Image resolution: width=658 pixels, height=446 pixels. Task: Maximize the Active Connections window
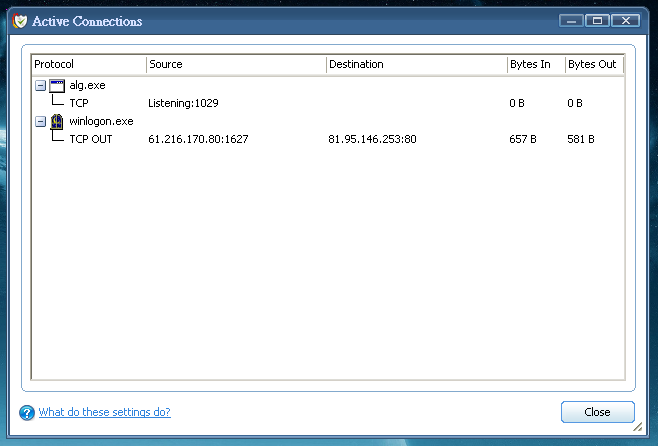(x=598, y=21)
